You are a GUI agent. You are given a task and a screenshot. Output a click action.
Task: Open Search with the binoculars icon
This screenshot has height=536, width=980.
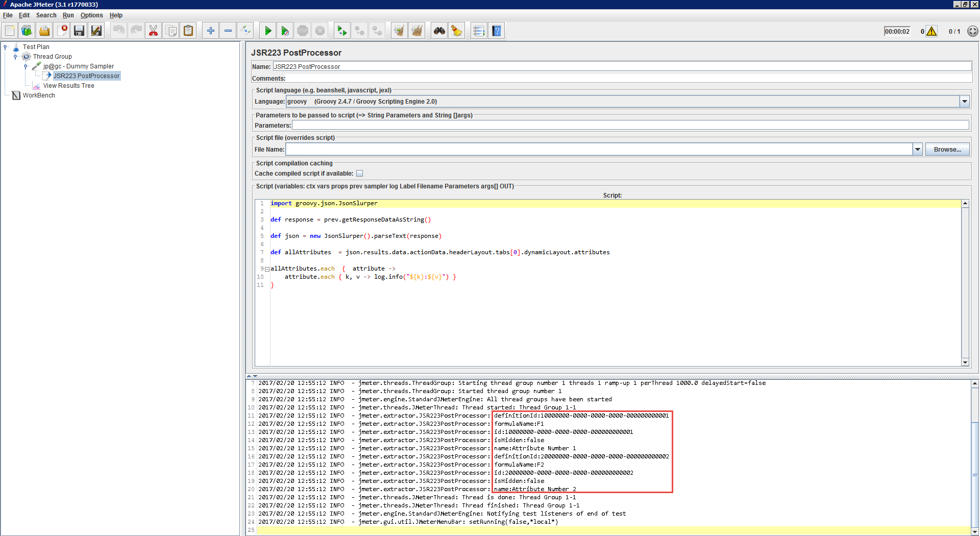439,31
